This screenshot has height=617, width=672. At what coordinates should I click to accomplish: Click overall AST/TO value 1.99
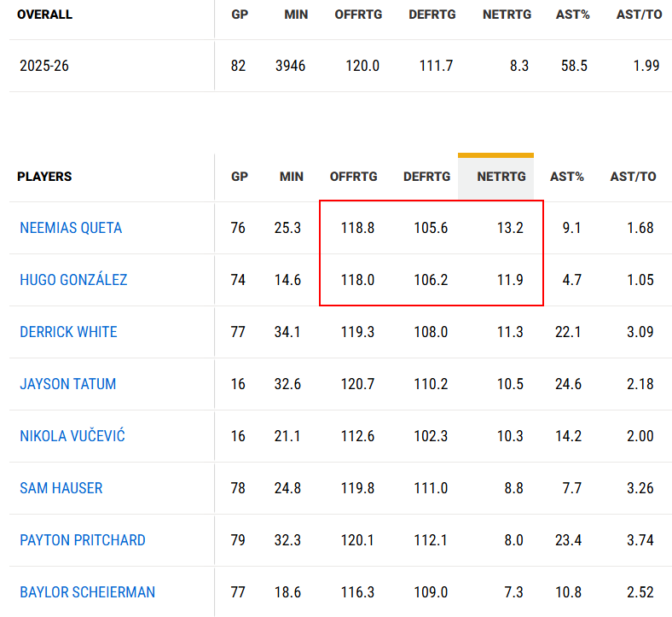click(646, 66)
